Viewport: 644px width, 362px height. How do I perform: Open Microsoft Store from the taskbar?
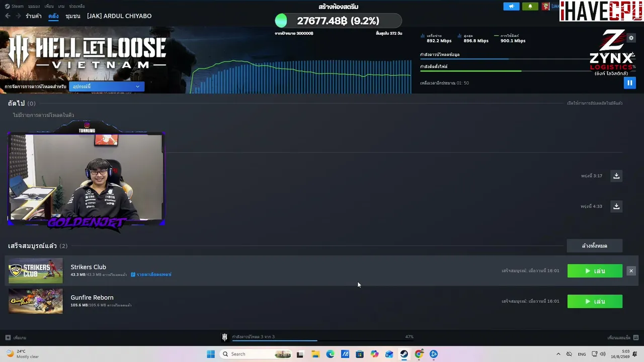click(360, 354)
